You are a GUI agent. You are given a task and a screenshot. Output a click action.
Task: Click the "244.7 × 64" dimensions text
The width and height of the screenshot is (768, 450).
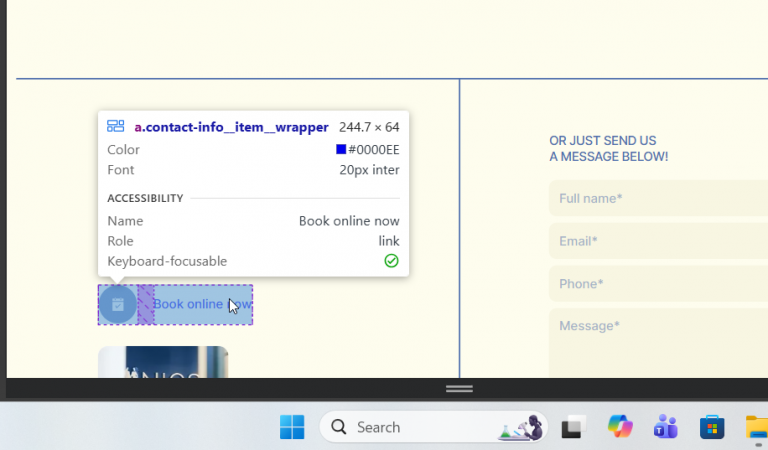click(x=369, y=127)
